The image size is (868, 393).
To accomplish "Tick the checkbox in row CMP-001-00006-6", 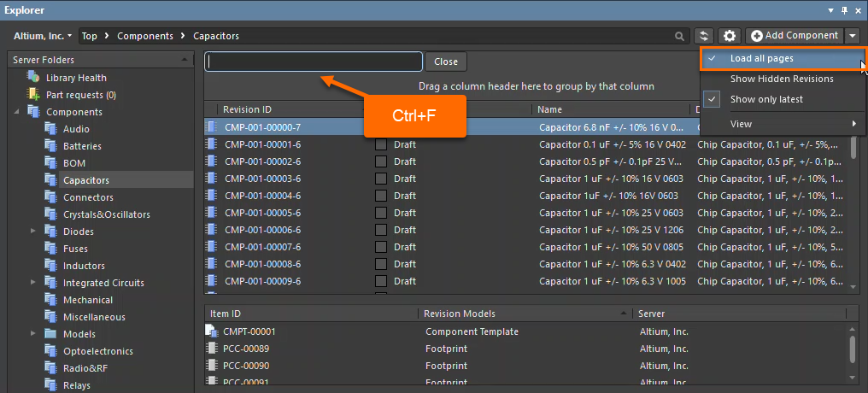I will point(381,231).
